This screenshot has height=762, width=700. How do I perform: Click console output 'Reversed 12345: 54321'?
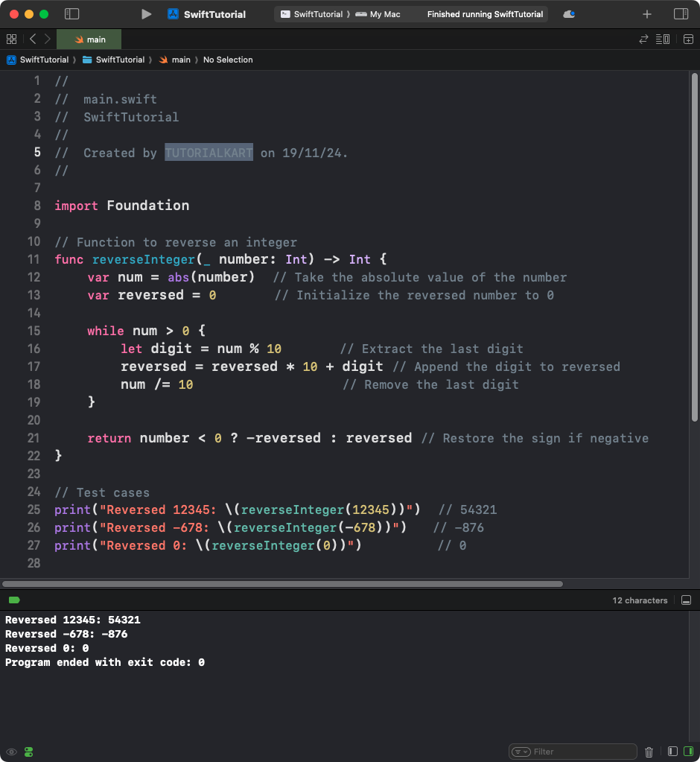73,620
